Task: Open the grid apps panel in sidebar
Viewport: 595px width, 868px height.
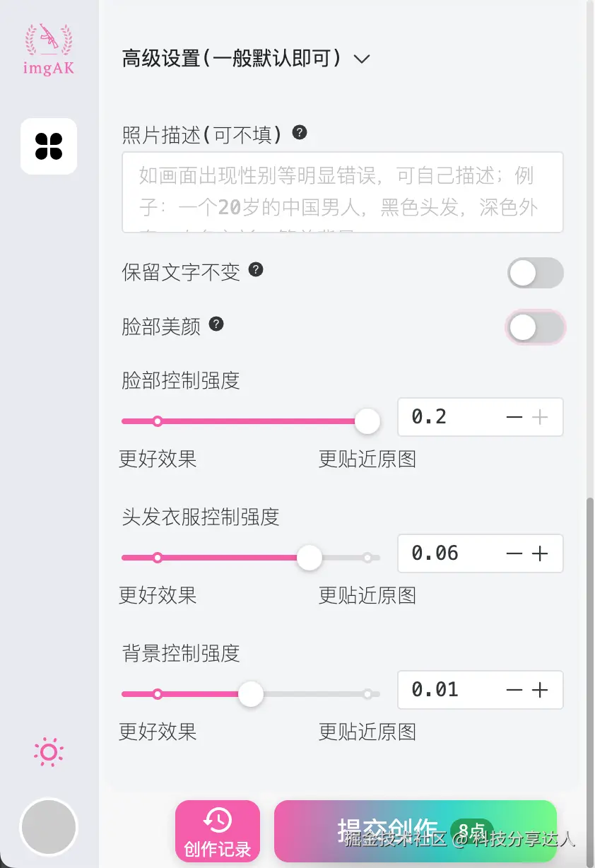Action: click(48, 146)
